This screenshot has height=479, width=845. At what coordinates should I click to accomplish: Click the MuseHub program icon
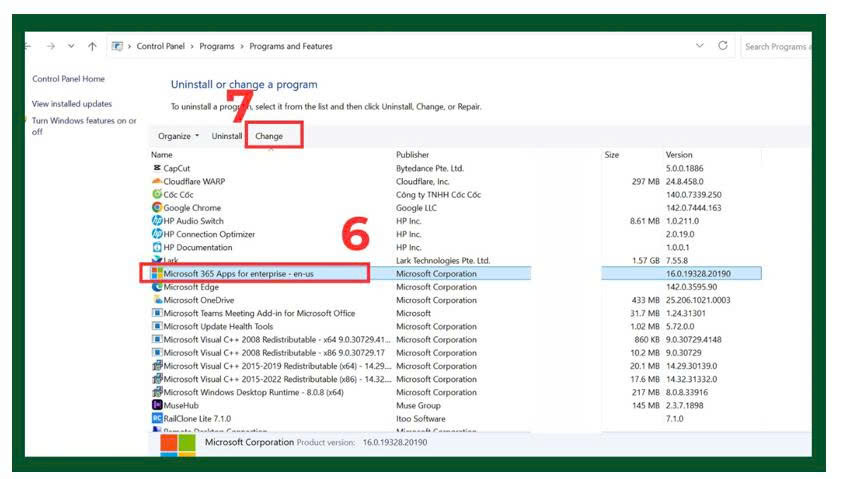point(157,405)
